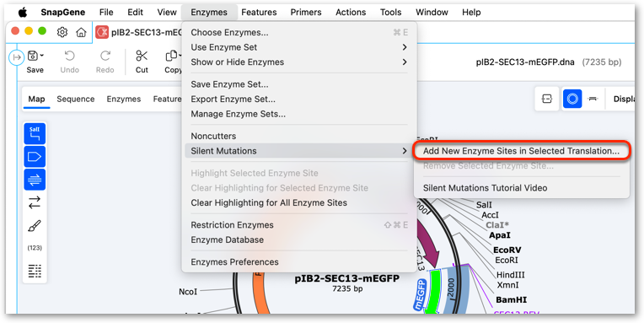Open the File menu
Viewport: 644px width, 323px height.
pyautogui.click(x=106, y=13)
